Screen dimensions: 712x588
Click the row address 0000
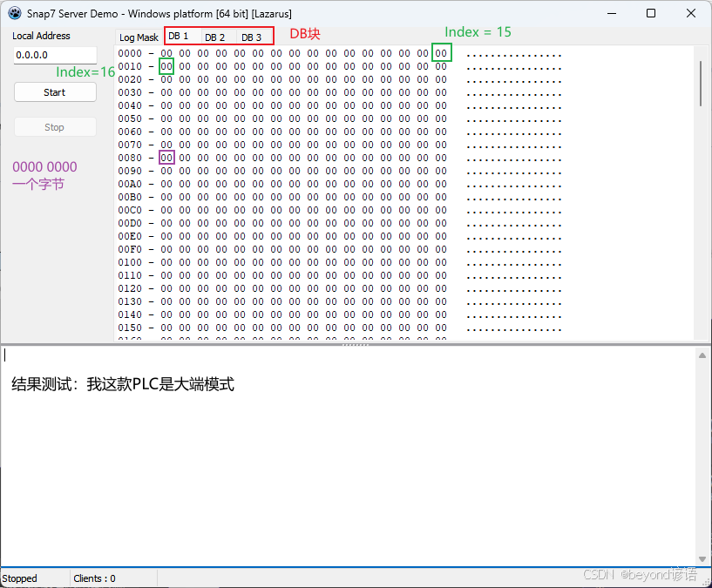[130, 54]
